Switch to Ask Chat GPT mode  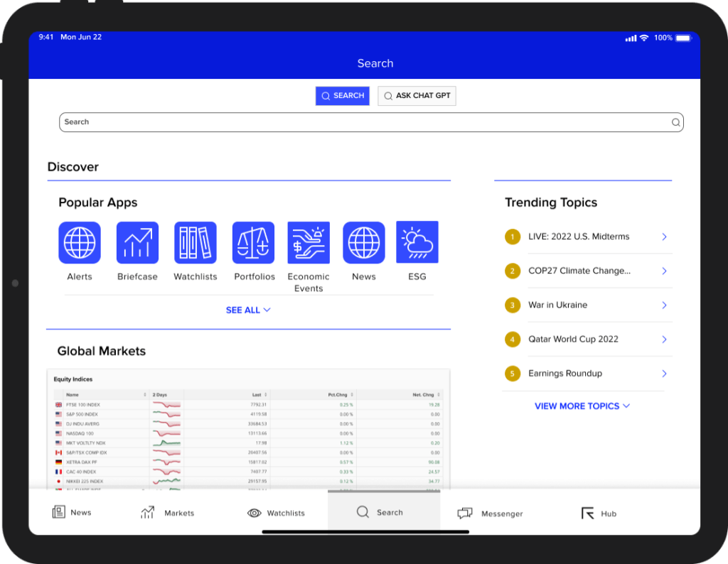417,96
